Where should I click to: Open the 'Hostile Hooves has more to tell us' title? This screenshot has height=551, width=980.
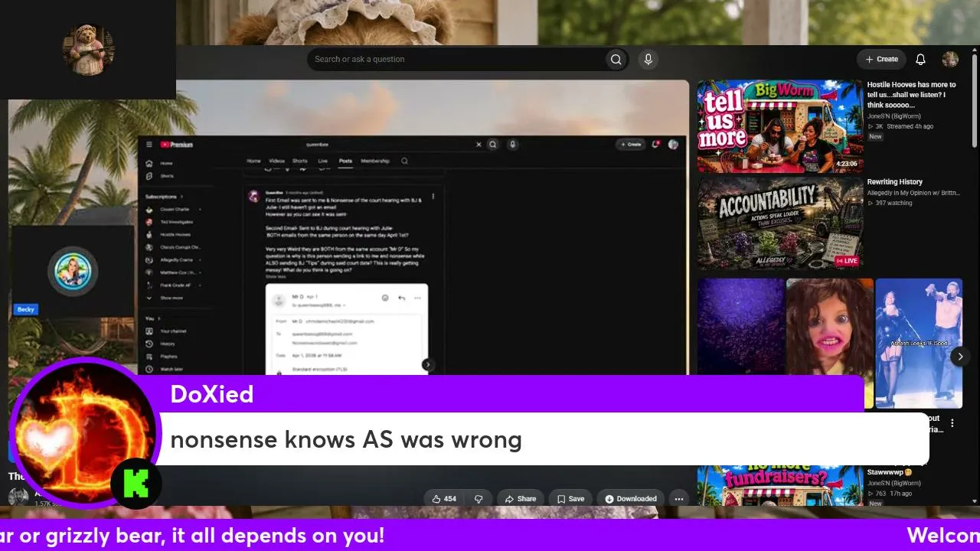pyautogui.click(x=911, y=95)
